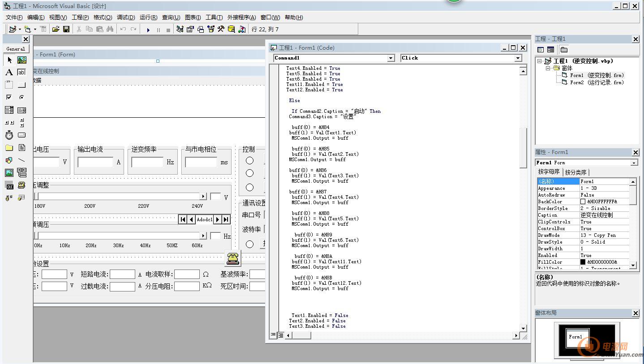Image resolution: width=644 pixels, height=364 pixels.
Task: Select the MSComm telephone control in toolbox
Action: tap(21, 185)
